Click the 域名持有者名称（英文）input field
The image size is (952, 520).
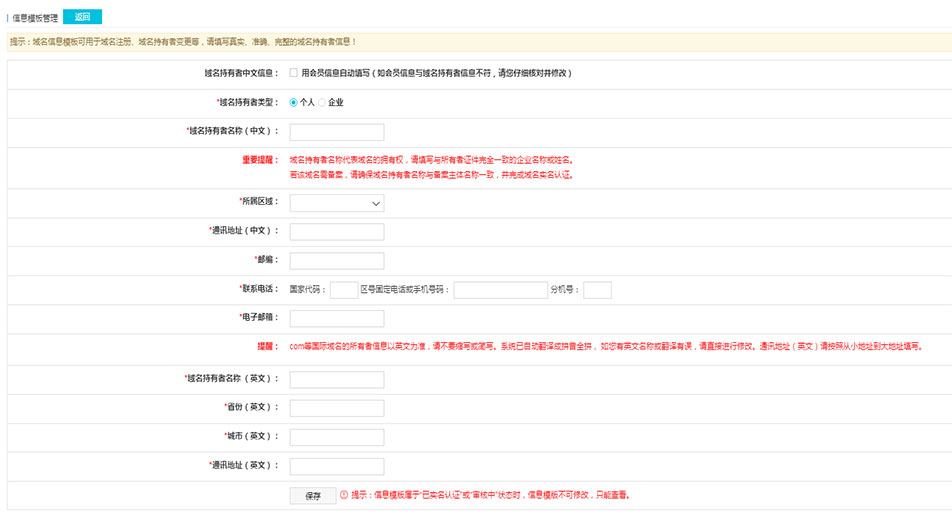click(x=336, y=380)
